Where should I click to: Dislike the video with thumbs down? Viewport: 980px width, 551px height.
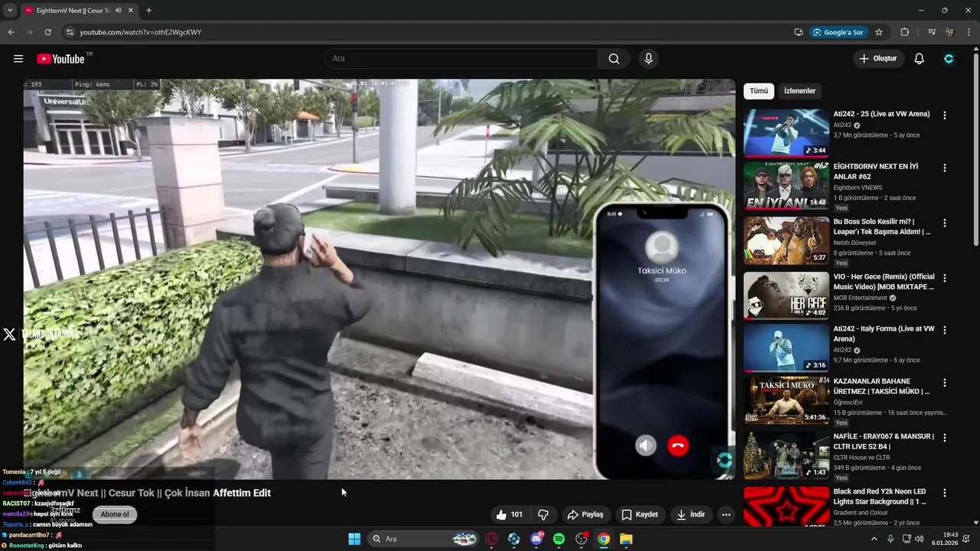click(543, 515)
